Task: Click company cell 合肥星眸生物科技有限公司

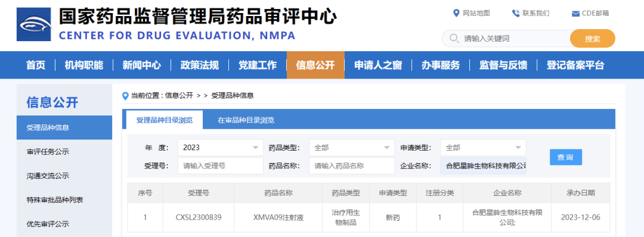Action: click(507, 218)
